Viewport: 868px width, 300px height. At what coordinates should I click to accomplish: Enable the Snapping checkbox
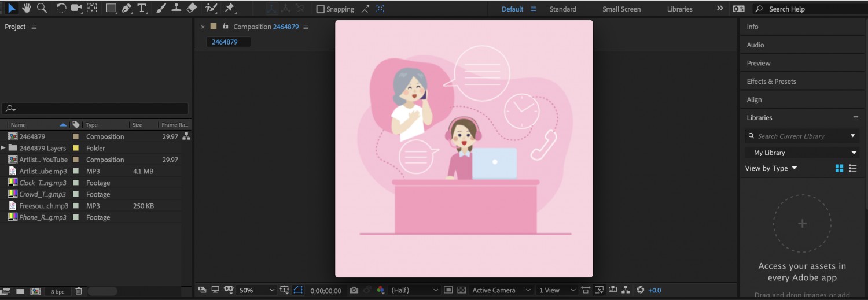(321, 9)
